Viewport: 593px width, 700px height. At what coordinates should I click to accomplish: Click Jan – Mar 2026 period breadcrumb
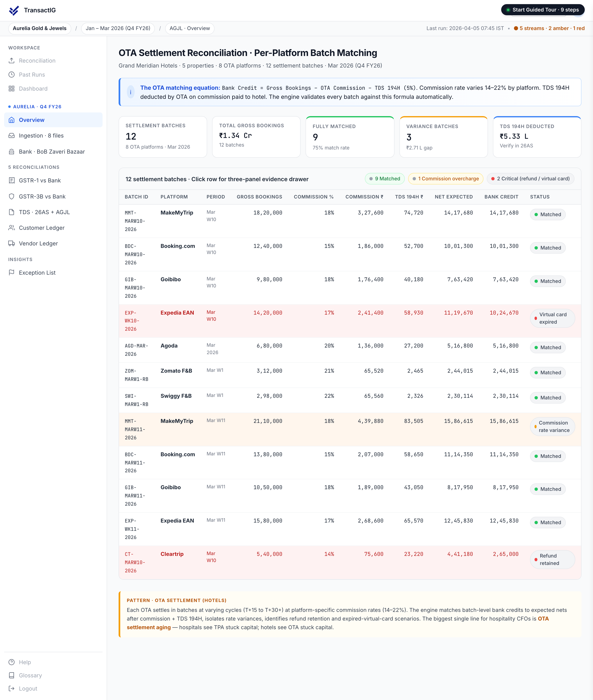tap(118, 28)
